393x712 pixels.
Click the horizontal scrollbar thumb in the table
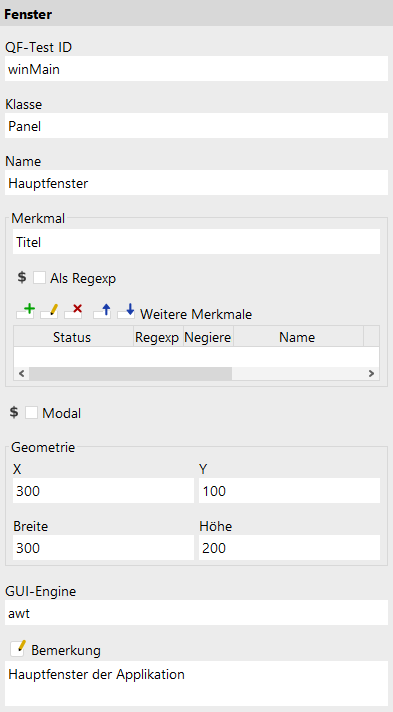click(x=130, y=374)
